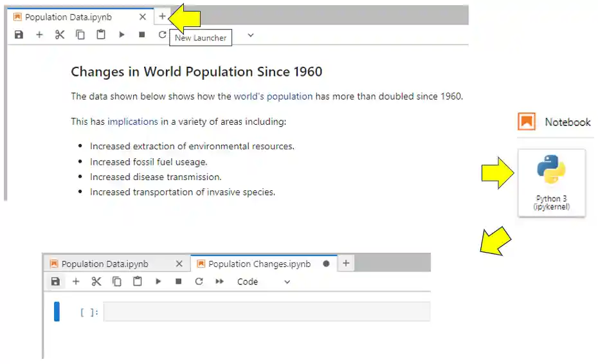
Task: Insert a cell below in top notebook toolbar
Action: tap(39, 35)
